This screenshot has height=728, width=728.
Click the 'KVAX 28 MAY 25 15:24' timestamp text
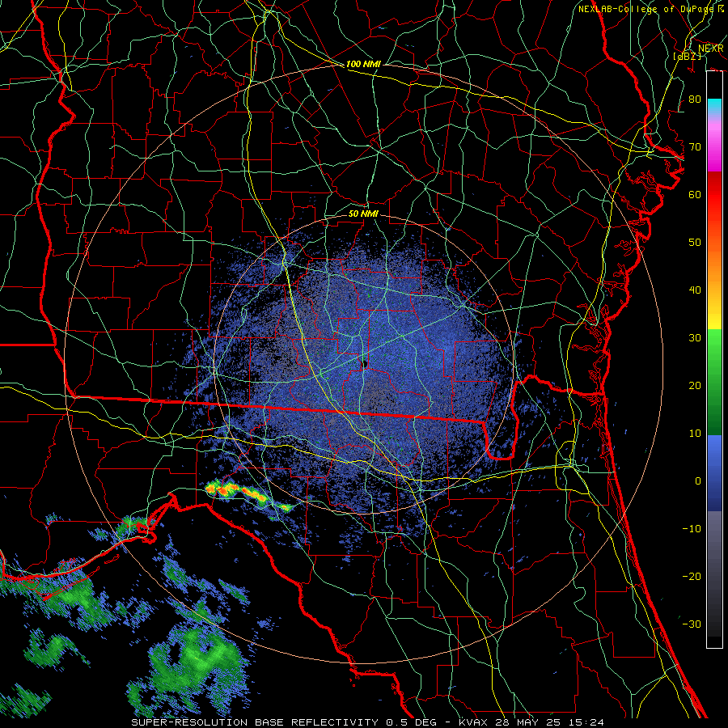click(531, 722)
